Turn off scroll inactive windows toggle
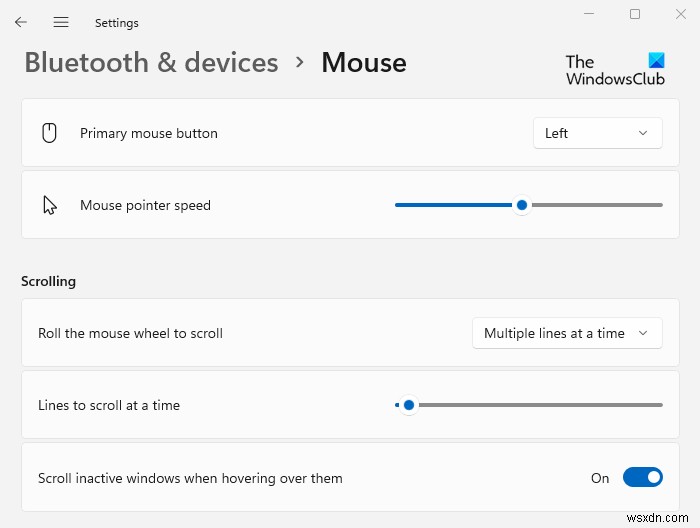Image resolution: width=700 pixels, height=528 pixels. pos(642,478)
